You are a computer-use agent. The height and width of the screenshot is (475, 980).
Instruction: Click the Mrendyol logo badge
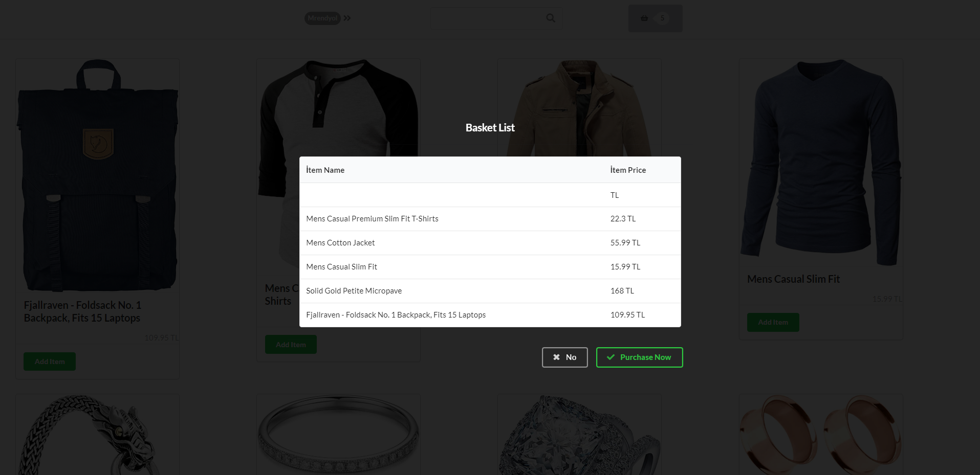point(322,18)
